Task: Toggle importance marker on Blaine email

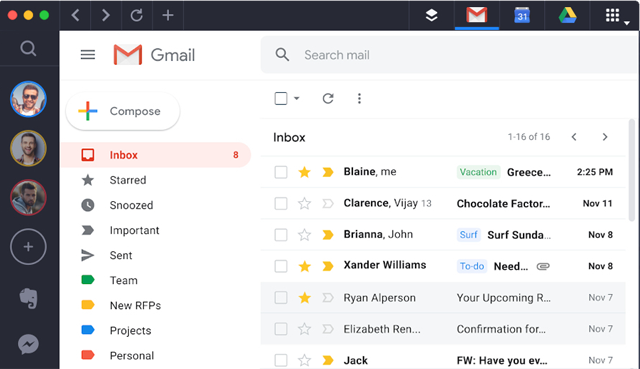Action: 328,172
